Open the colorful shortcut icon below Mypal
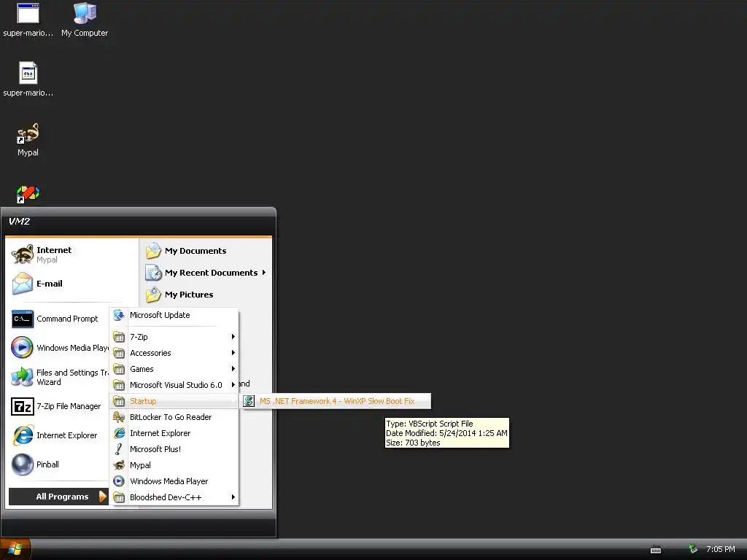Image resolution: width=747 pixels, height=560 pixels. tap(28, 194)
